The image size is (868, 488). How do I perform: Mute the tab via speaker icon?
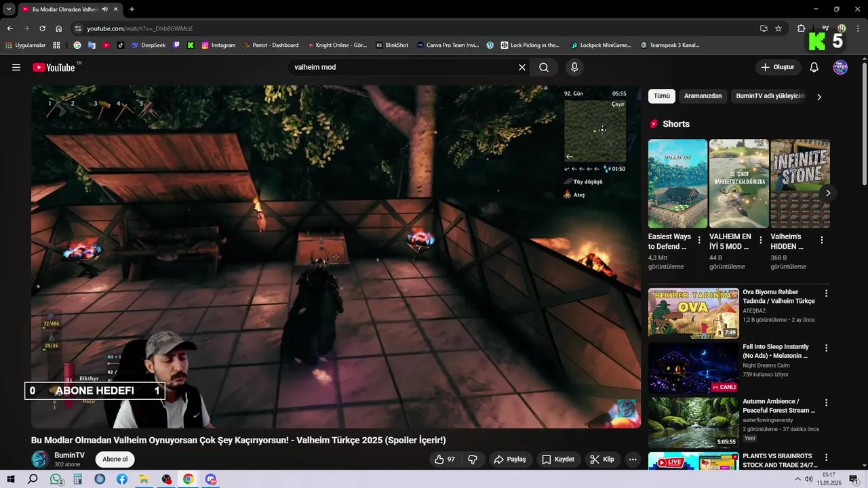click(105, 9)
